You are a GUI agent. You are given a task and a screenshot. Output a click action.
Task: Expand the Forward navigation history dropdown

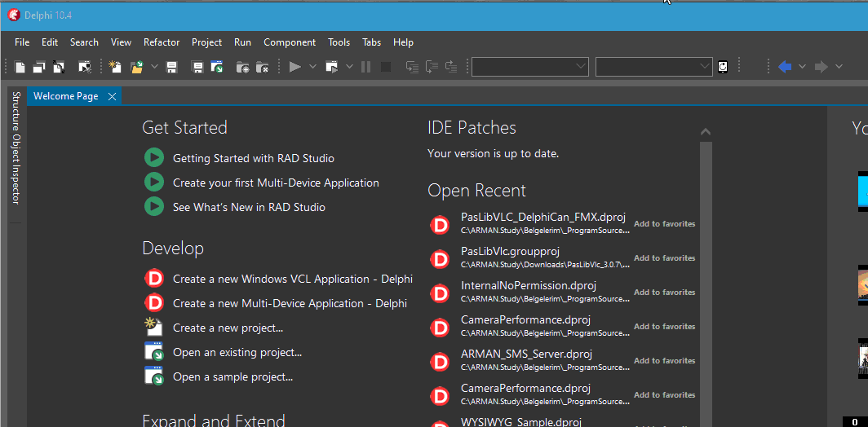click(839, 67)
